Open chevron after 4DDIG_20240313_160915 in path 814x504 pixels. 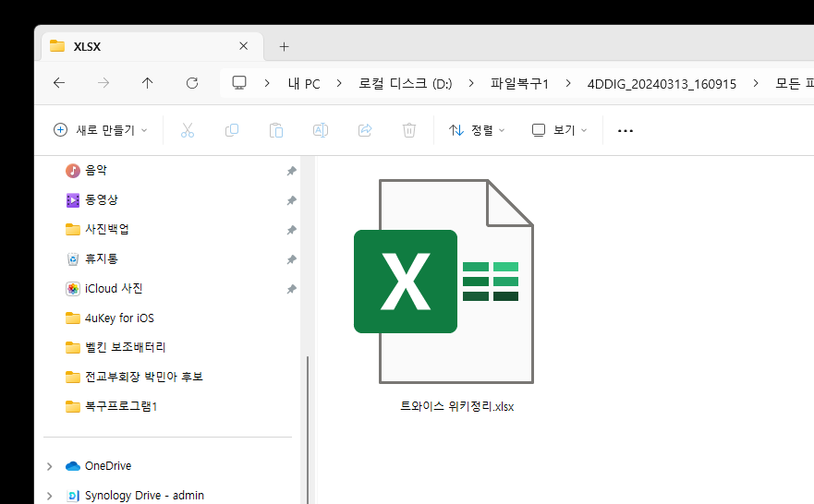pyautogui.click(x=756, y=83)
